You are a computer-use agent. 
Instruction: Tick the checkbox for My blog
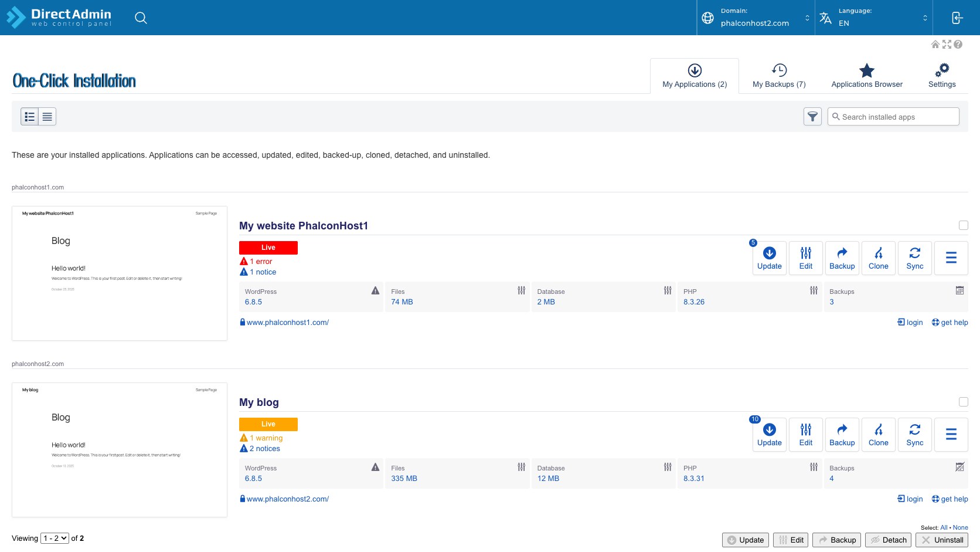coord(964,402)
